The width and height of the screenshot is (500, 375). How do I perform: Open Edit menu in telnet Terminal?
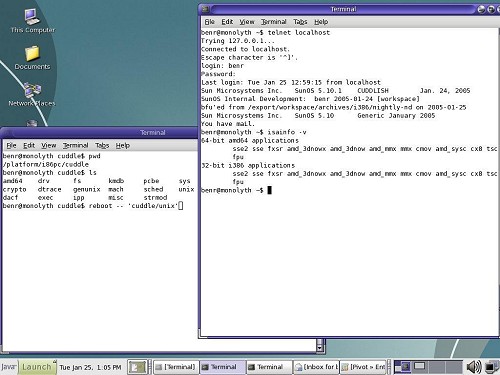[227, 22]
